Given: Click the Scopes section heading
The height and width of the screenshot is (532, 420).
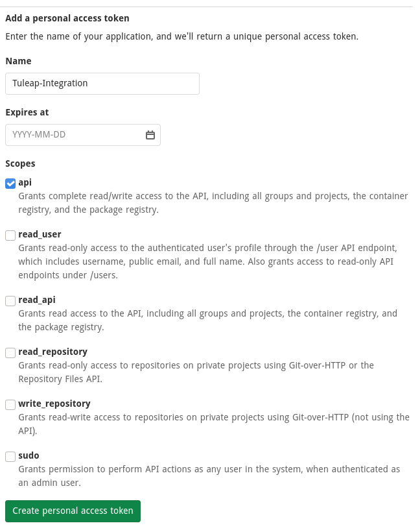Looking at the screenshot, I should (20, 163).
